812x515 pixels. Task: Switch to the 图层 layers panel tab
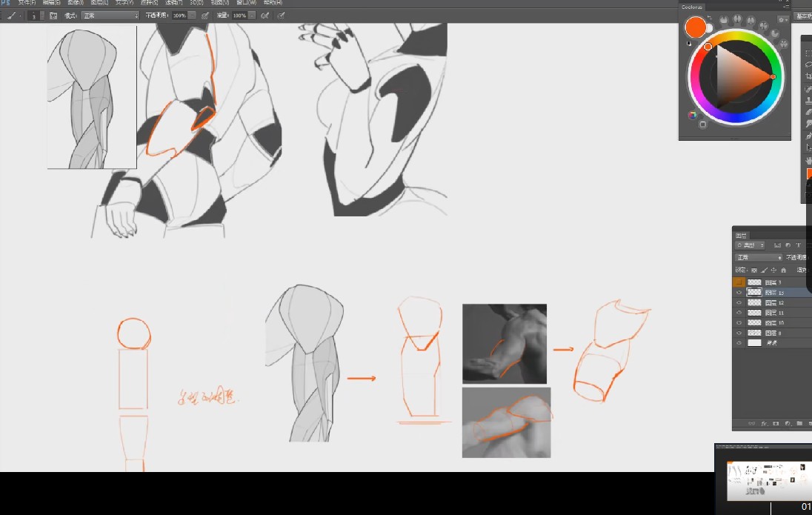pos(741,235)
